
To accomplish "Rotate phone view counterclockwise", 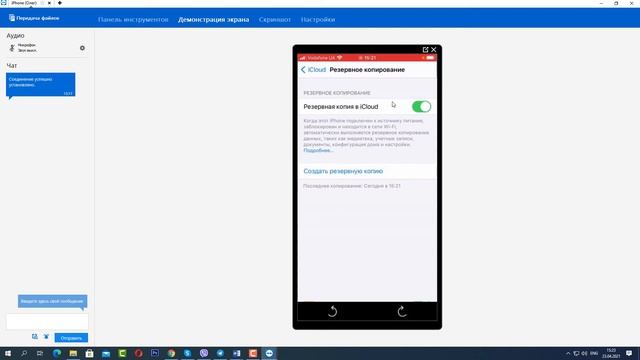I will pos(332,311).
